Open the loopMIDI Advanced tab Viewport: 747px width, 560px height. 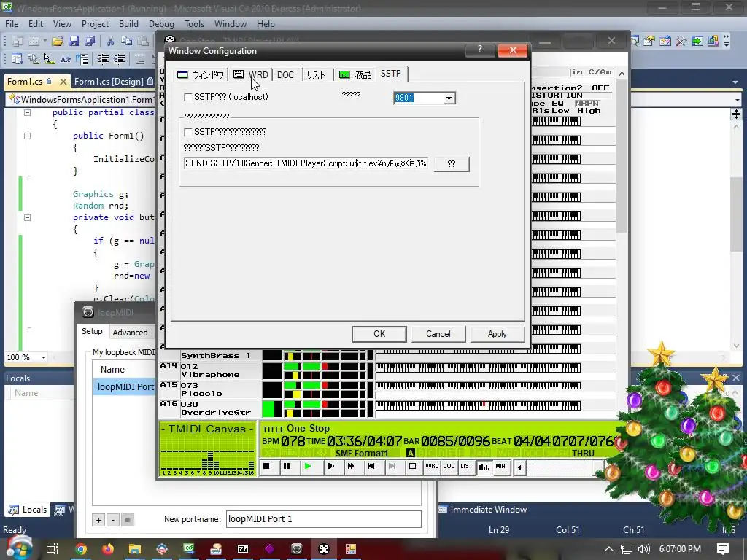[x=130, y=332]
